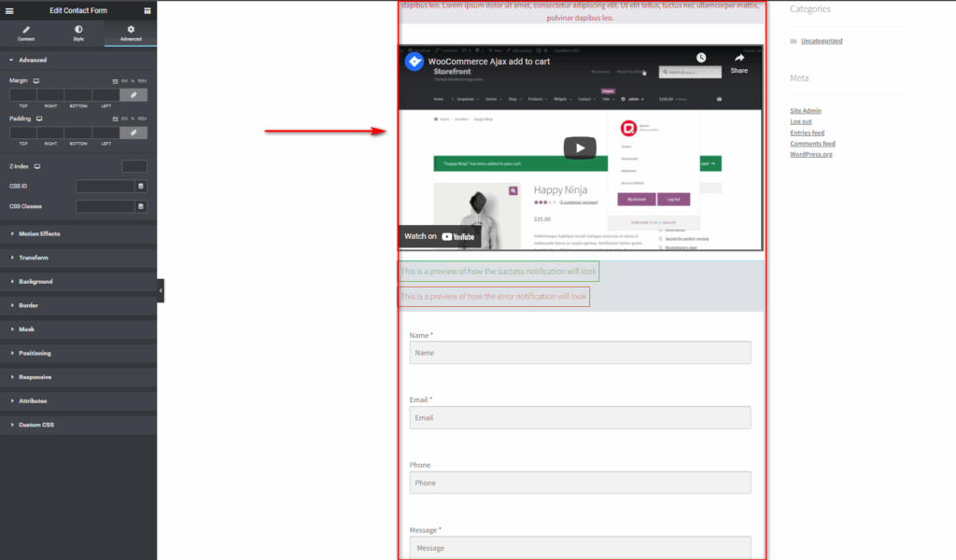Image resolution: width=956 pixels, height=560 pixels.
Task: Click the WooCommerce Ajax add to cart title
Action: click(x=489, y=62)
